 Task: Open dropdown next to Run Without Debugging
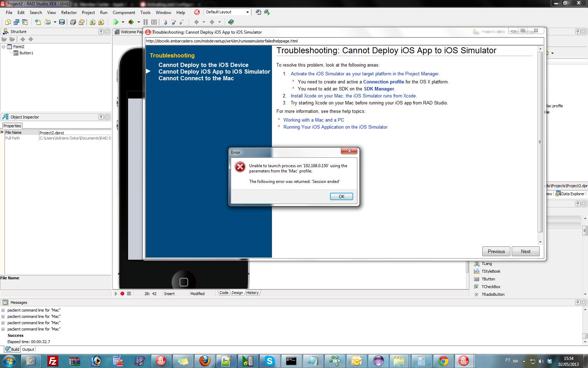click(138, 22)
